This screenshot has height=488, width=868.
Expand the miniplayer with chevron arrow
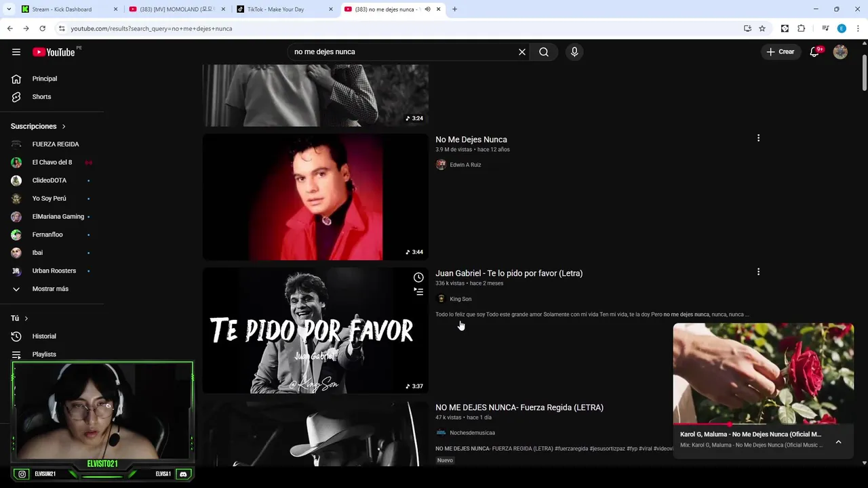click(x=838, y=441)
